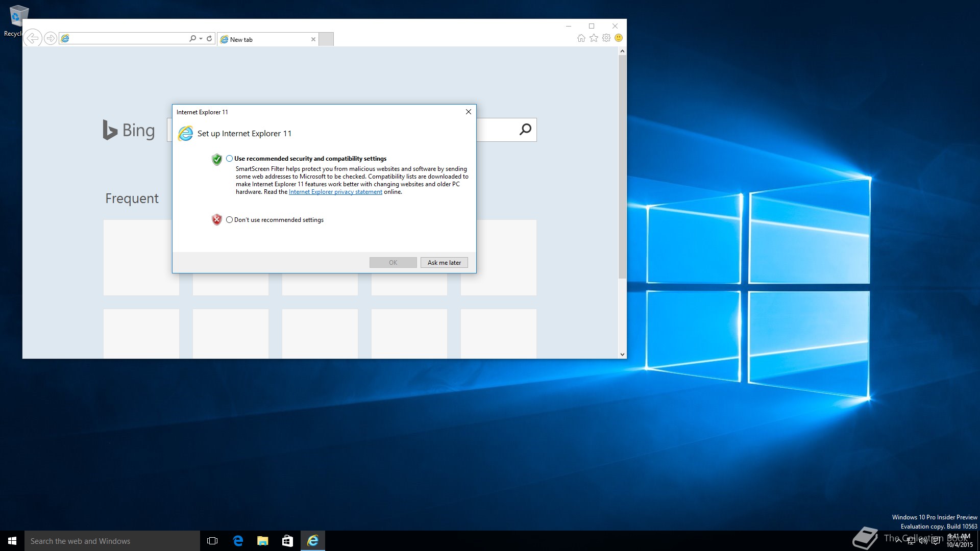
Task: Open Store from taskbar
Action: [288, 541]
